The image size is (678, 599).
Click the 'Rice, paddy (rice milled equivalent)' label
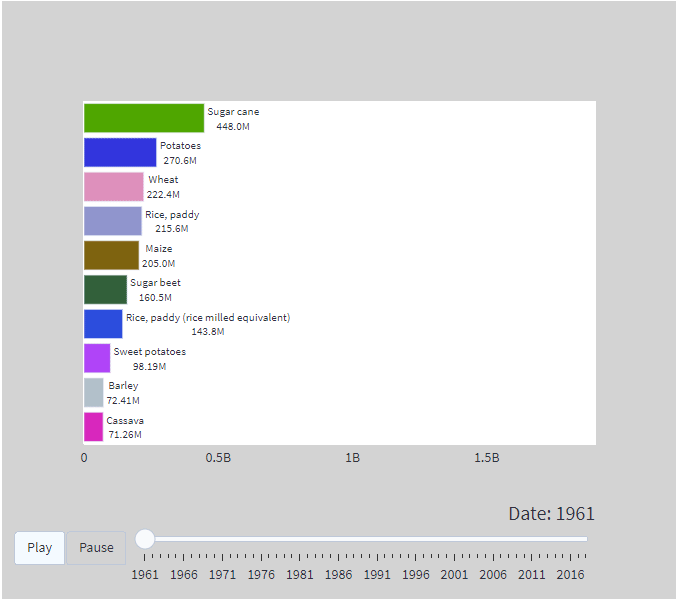[208, 317]
